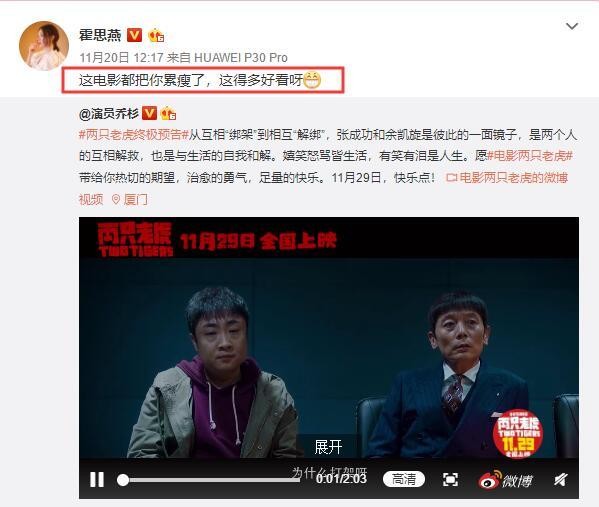Open hashtag #电影两只老虎#
Screen dimensions: 599x507
pyautogui.click(x=531, y=156)
